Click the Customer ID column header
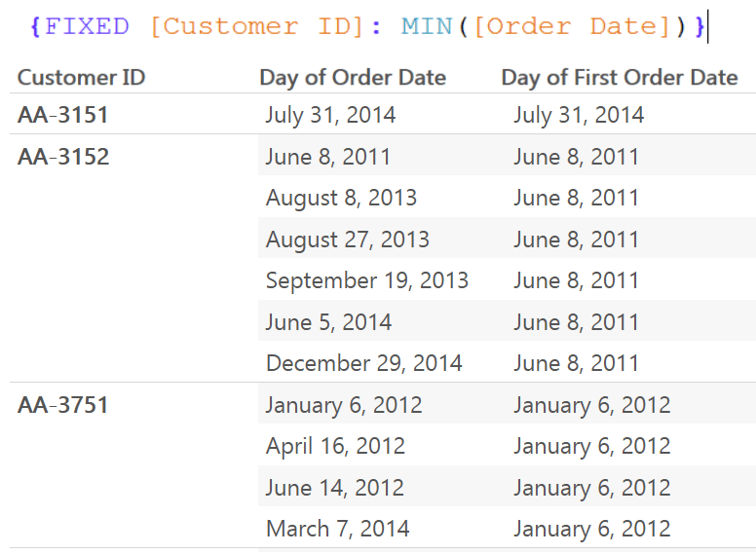Image resolution: width=756 pixels, height=554 pixels. tap(81, 78)
